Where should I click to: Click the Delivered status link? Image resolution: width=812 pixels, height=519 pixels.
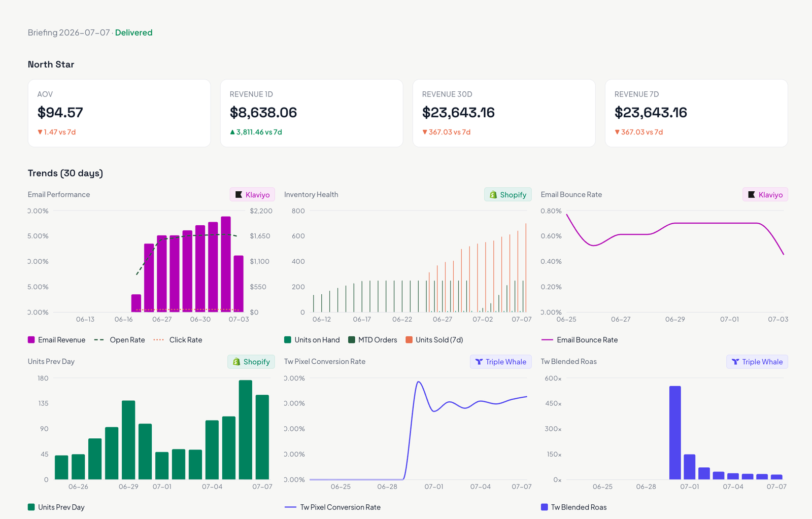(x=133, y=32)
